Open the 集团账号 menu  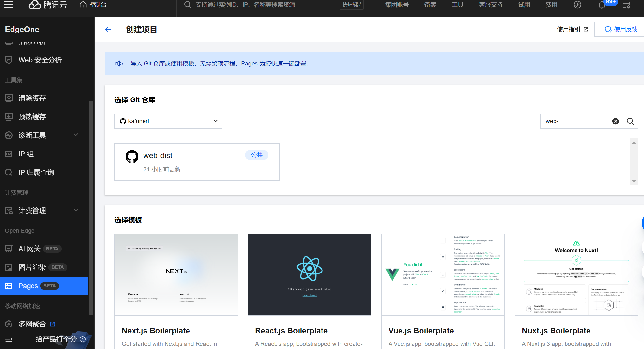(397, 4)
